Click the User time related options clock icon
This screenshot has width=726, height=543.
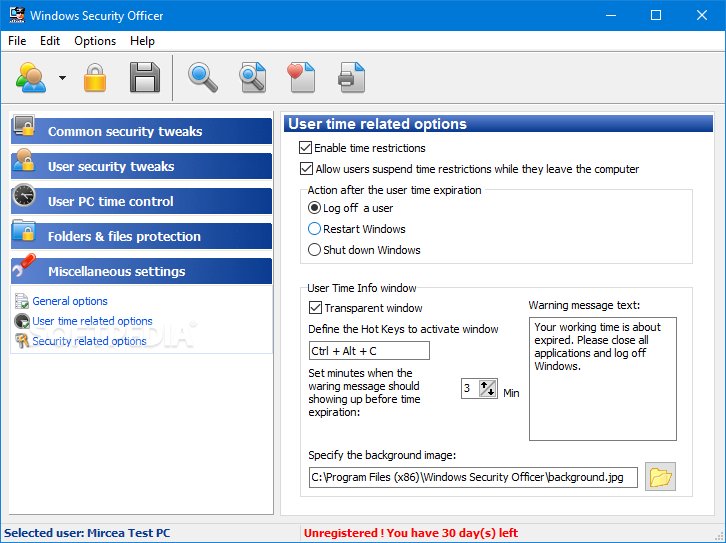click(22, 321)
